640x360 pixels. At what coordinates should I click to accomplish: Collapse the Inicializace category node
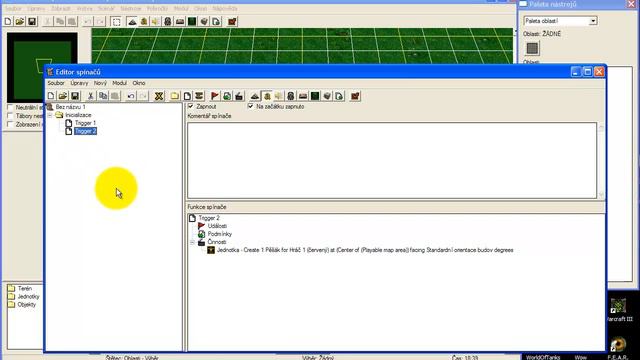[x=50, y=115]
